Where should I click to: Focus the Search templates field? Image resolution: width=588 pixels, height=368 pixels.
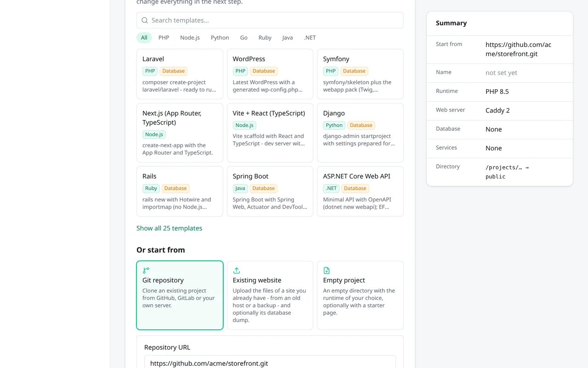(x=270, y=20)
